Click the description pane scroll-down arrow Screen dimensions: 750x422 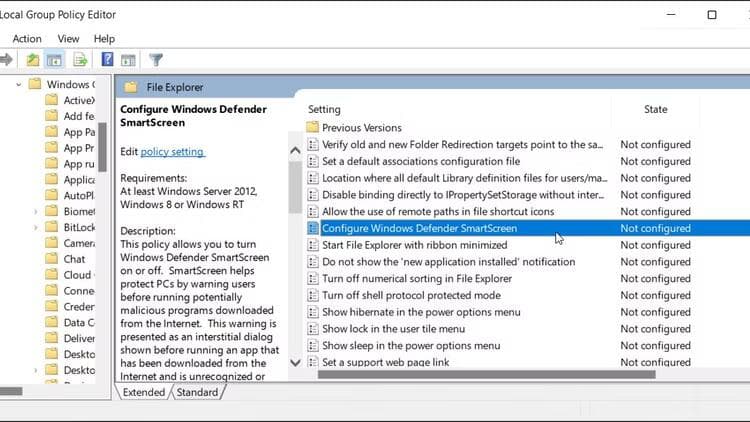point(295,362)
